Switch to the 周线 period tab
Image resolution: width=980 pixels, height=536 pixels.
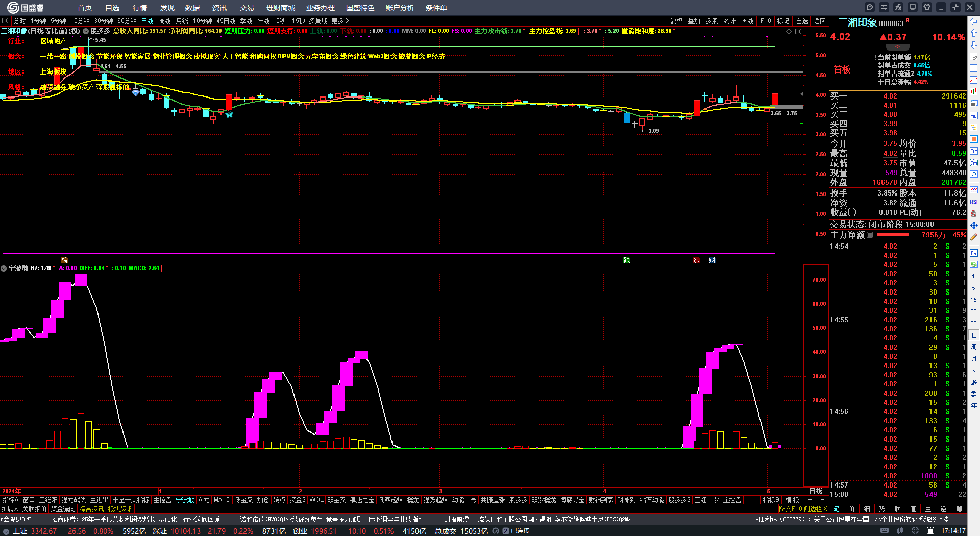pos(165,21)
